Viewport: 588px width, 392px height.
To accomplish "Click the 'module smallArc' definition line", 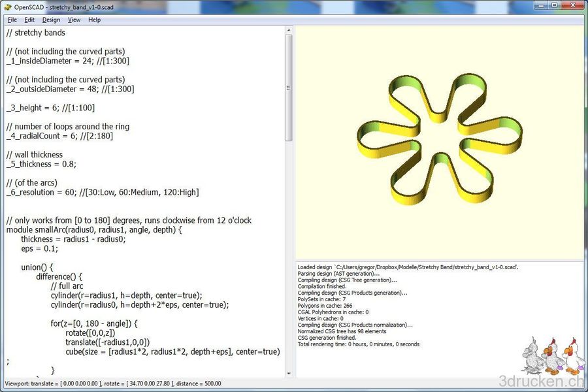I will click(94, 229).
